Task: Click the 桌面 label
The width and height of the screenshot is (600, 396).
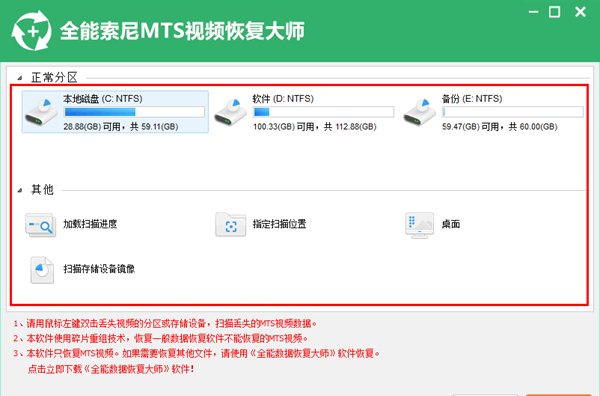Action: [x=451, y=224]
